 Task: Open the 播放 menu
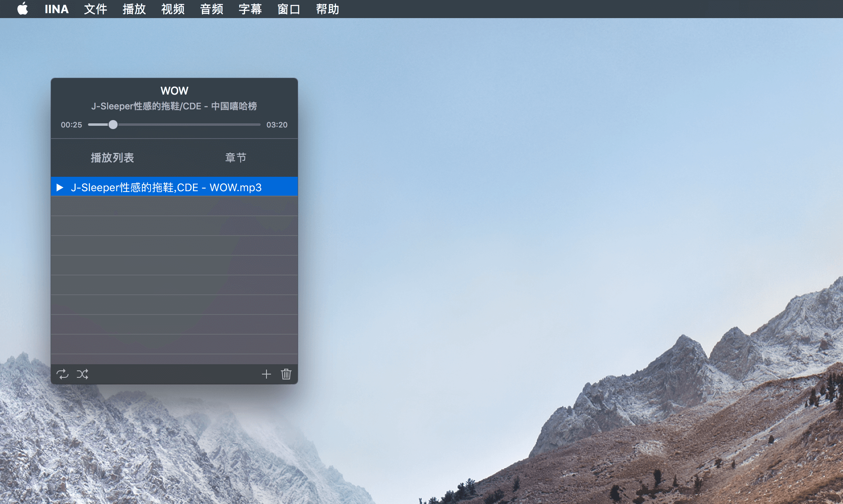pos(134,9)
